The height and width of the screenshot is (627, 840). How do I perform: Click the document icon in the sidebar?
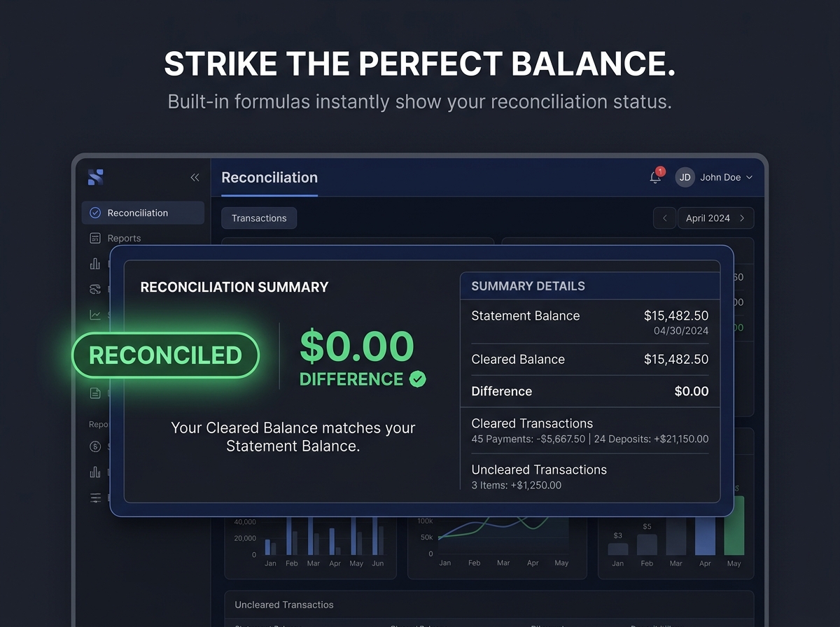pyautogui.click(x=95, y=393)
